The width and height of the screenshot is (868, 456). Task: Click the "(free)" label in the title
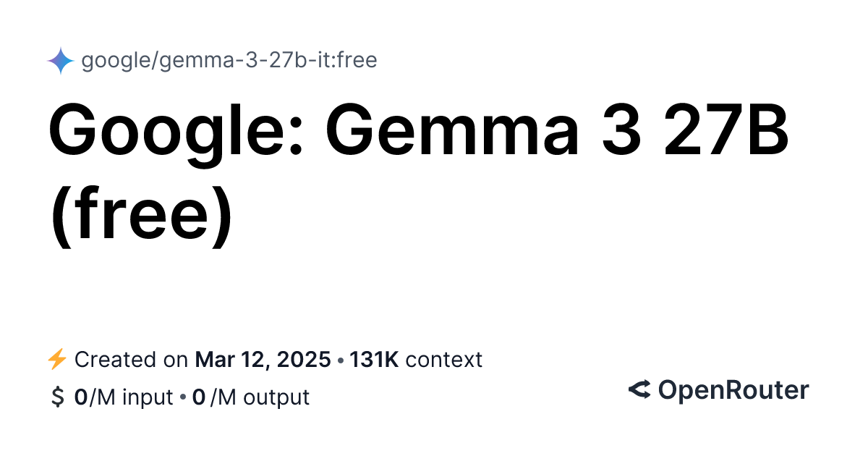pyautogui.click(x=142, y=215)
